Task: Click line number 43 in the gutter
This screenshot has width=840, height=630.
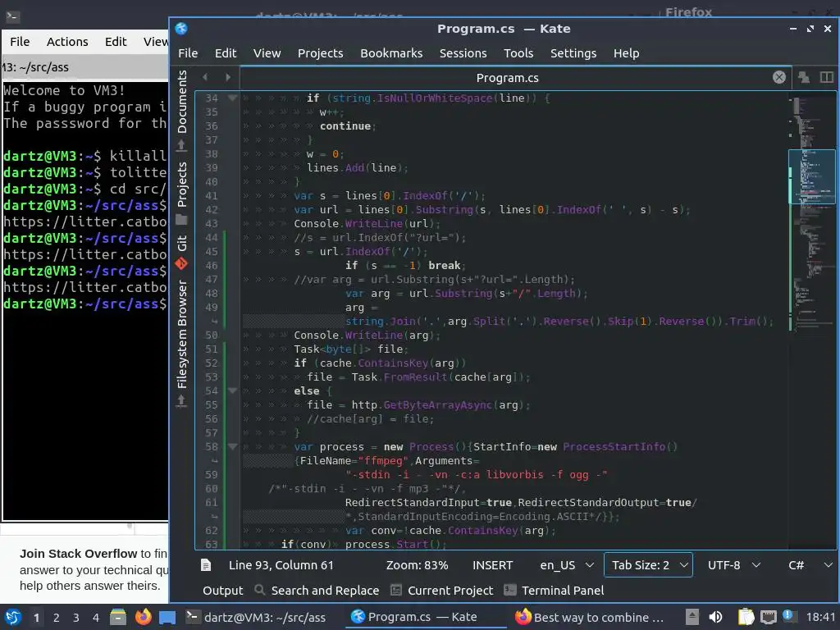Action: click(x=212, y=223)
